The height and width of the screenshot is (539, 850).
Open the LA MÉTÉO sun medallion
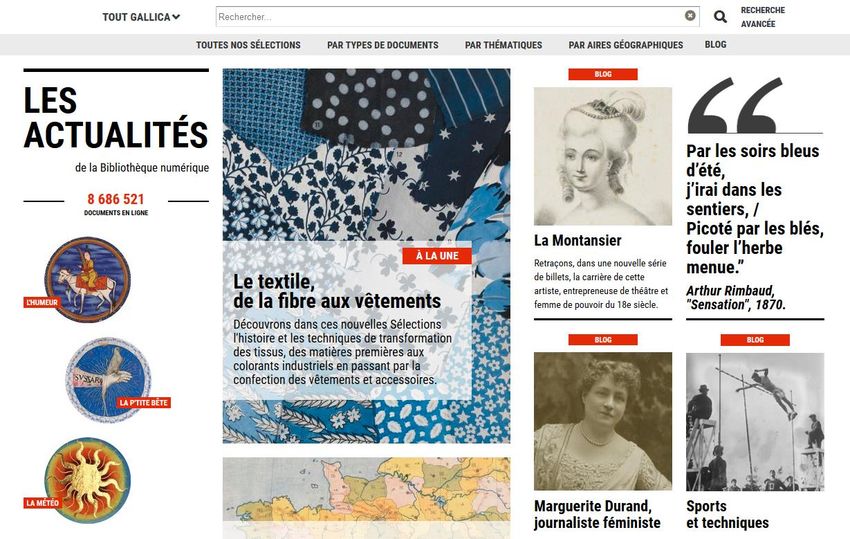click(87, 480)
